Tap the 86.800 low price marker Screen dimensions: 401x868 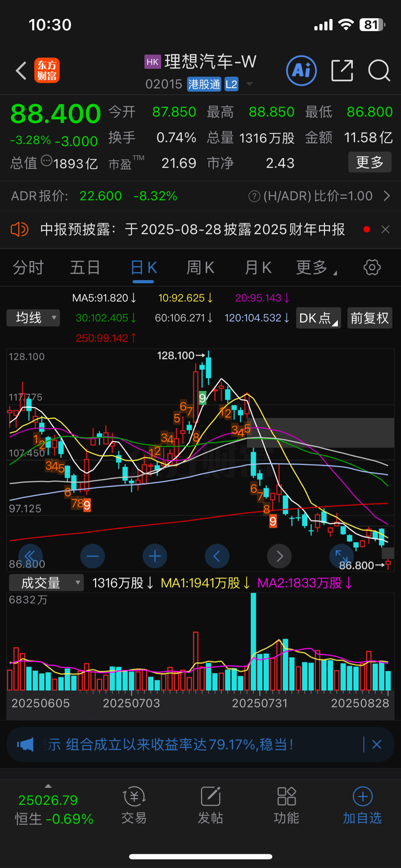point(363,565)
